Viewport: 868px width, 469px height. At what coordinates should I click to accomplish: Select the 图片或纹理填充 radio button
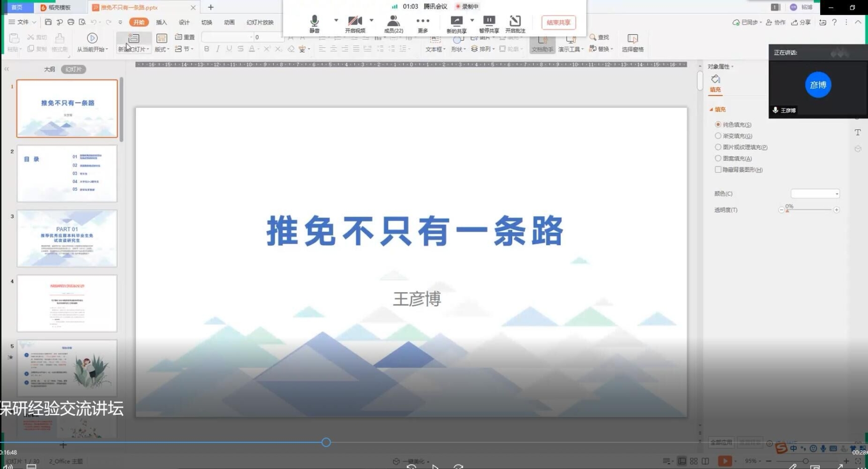(x=718, y=147)
